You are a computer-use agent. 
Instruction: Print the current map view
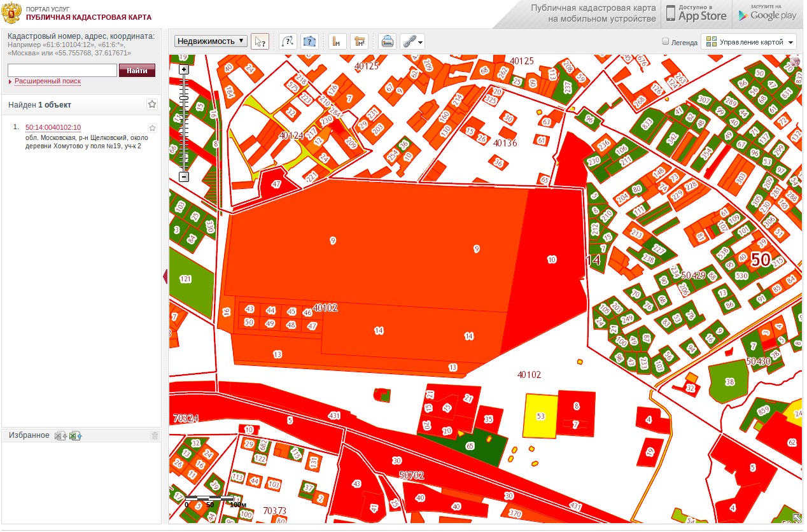coord(387,41)
